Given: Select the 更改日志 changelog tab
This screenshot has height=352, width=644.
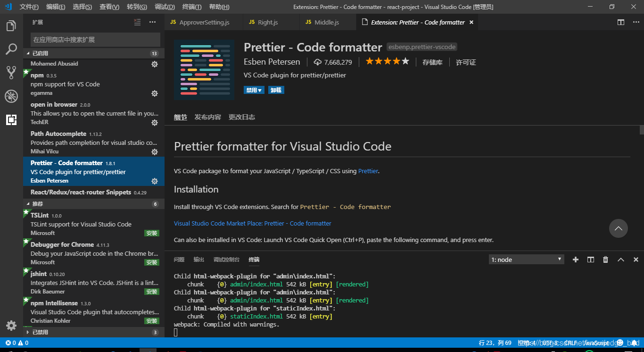Looking at the screenshot, I should tap(242, 117).
